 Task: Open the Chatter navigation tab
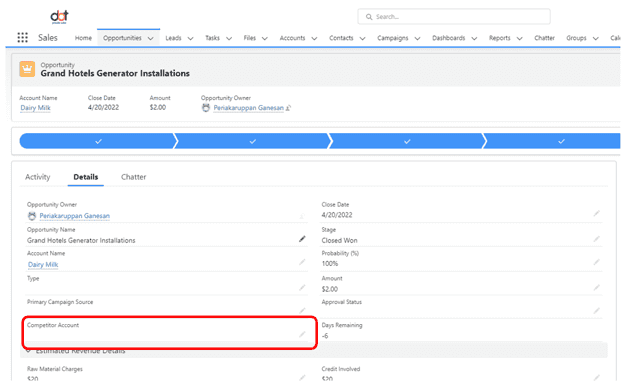pyautogui.click(x=544, y=38)
